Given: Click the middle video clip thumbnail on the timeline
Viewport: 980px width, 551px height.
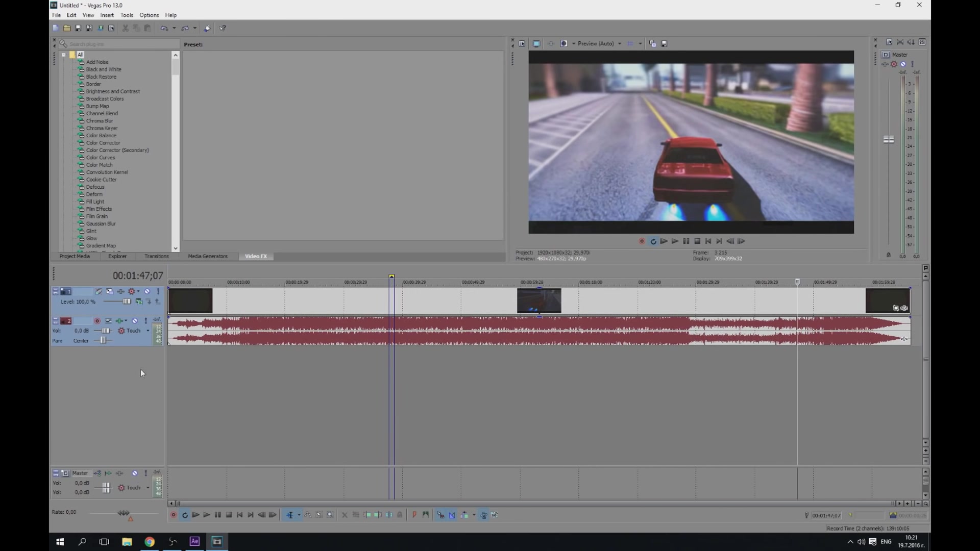Looking at the screenshot, I should (x=538, y=300).
